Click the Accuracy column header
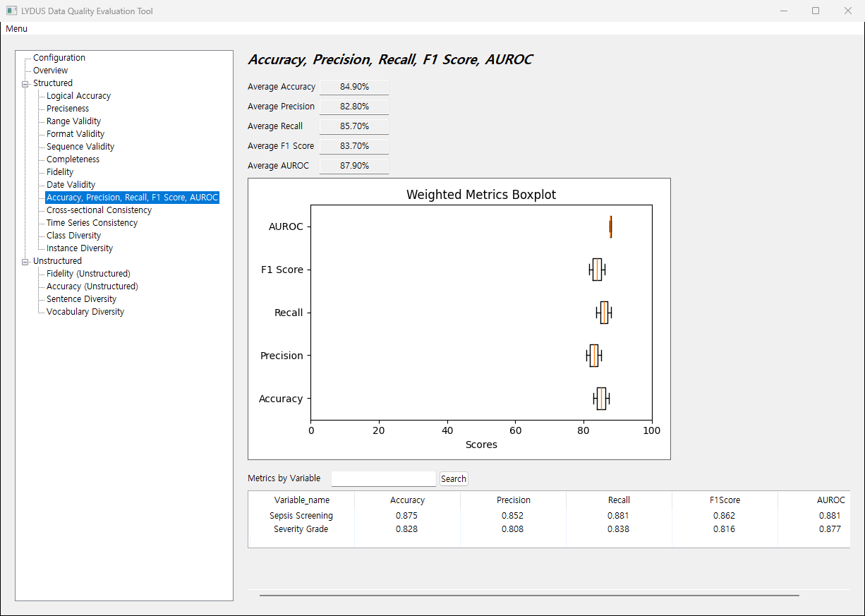 click(408, 500)
